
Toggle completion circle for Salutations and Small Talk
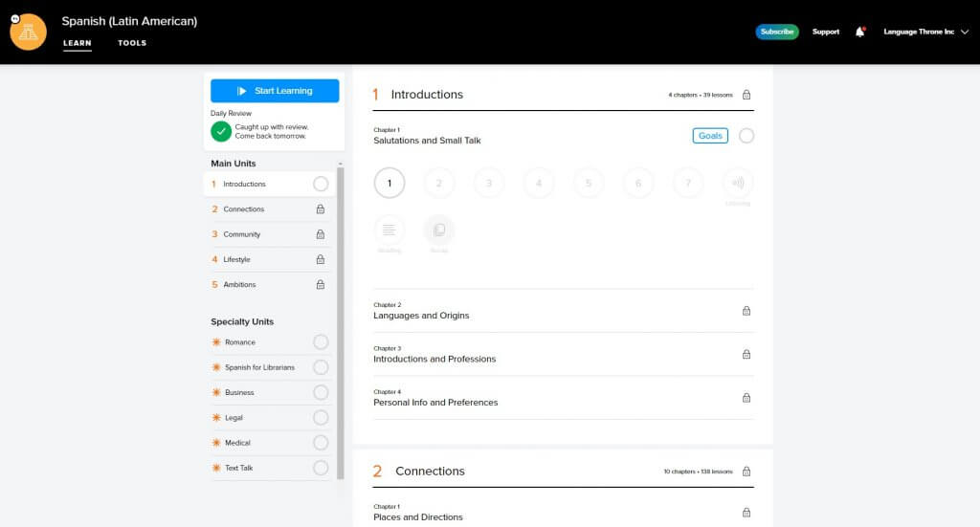coord(746,136)
